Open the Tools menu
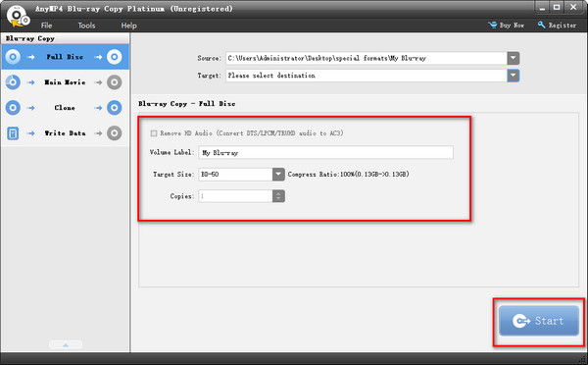The height and width of the screenshot is (365, 588). pyautogui.click(x=86, y=26)
